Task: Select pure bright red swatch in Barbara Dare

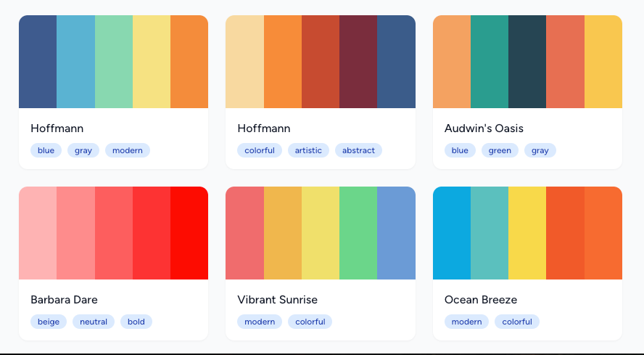Action: (189, 233)
